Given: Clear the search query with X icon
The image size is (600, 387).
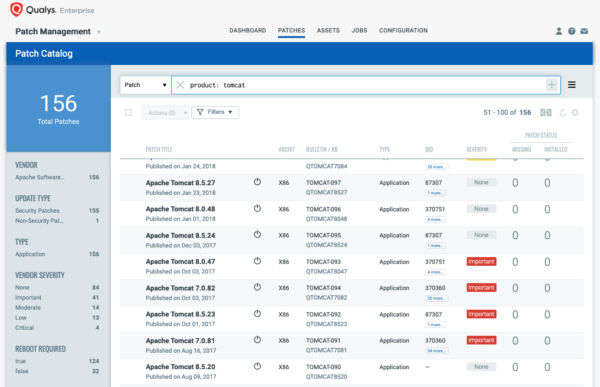Looking at the screenshot, I should click(180, 85).
